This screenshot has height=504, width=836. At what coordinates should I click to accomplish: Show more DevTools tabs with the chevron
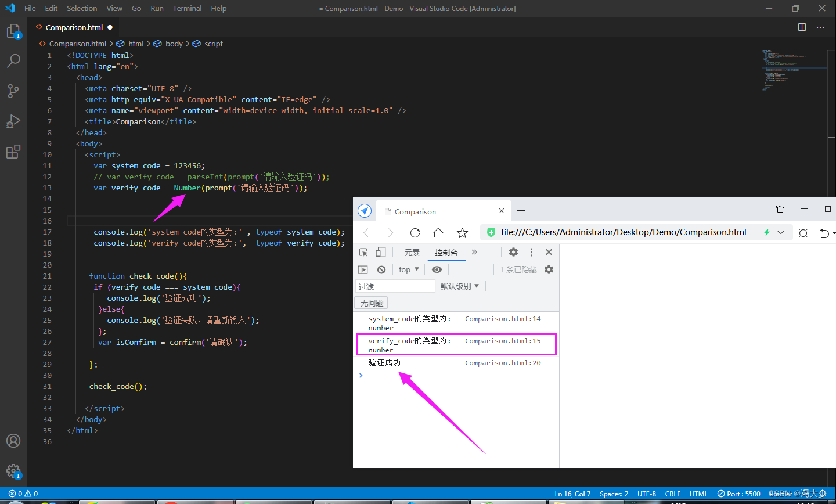click(x=474, y=252)
